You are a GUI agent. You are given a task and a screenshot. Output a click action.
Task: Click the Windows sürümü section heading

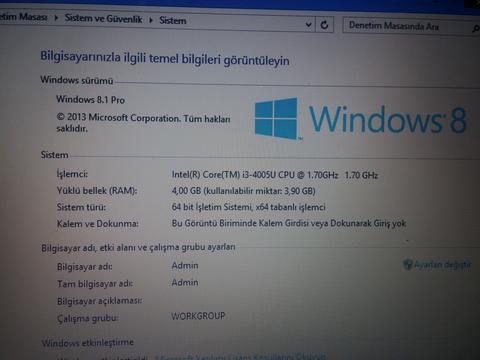pyautogui.click(x=77, y=80)
